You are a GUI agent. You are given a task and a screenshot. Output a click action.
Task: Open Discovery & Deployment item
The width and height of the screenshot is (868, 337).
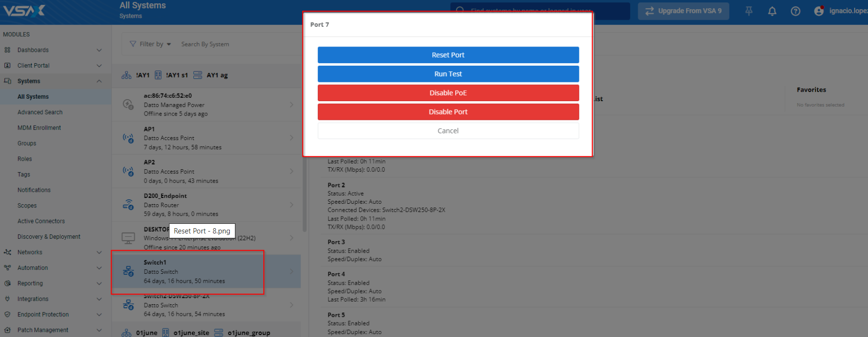pyautogui.click(x=49, y=237)
